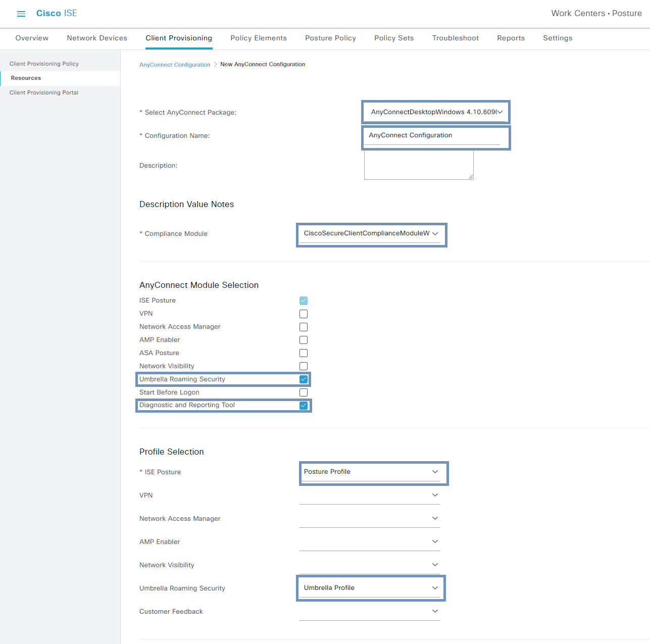
Task: Enable Network Access Manager module checkbox
Action: click(304, 327)
